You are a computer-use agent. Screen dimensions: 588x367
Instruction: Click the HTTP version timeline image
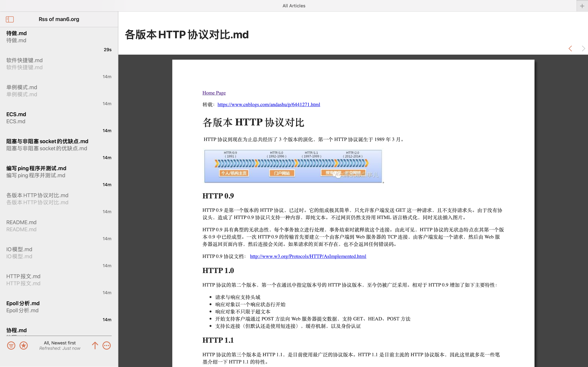(x=293, y=166)
